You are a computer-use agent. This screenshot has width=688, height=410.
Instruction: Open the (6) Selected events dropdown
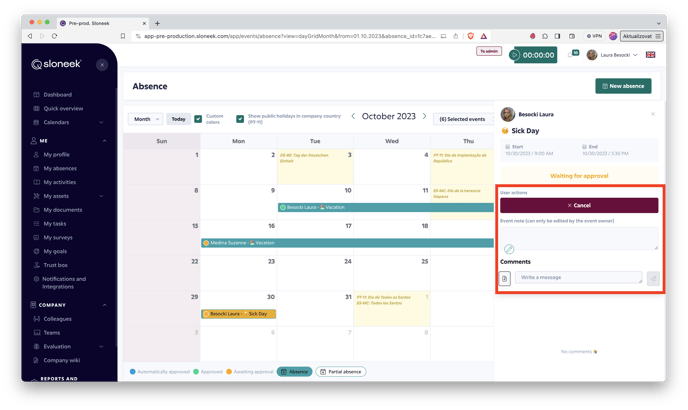[463, 119]
